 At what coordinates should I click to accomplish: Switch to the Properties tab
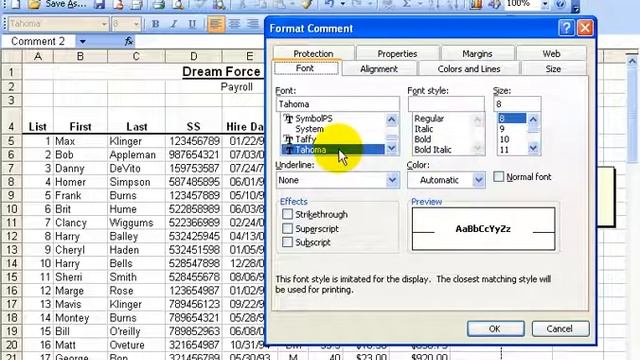pyautogui.click(x=397, y=53)
